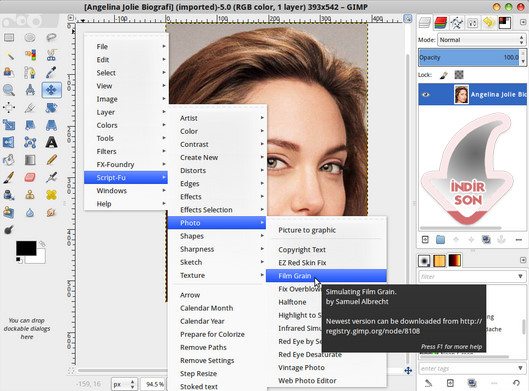The image size is (529, 391).
Task: Select the Free Select lasso tool
Action: click(51, 37)
